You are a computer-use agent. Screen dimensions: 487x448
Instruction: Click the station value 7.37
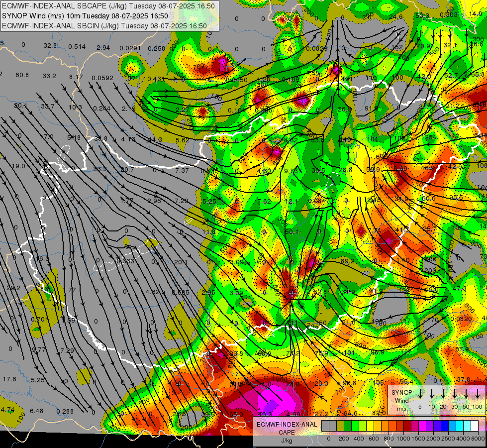pos(182,170)
